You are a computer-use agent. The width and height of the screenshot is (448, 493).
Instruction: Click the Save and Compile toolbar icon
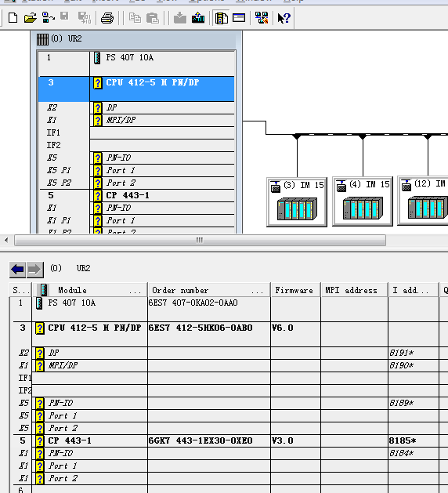[x=85, y=18]
